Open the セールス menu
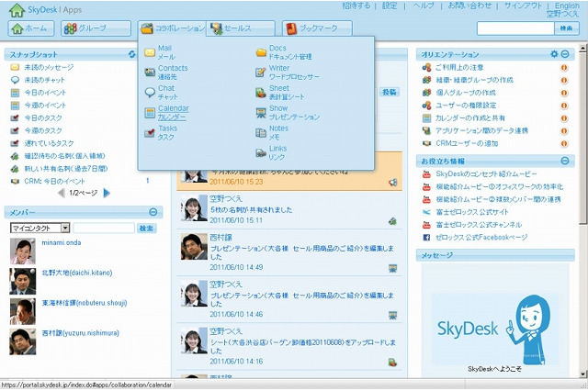This screenshot has width=588, height=391. pos(241,28)
